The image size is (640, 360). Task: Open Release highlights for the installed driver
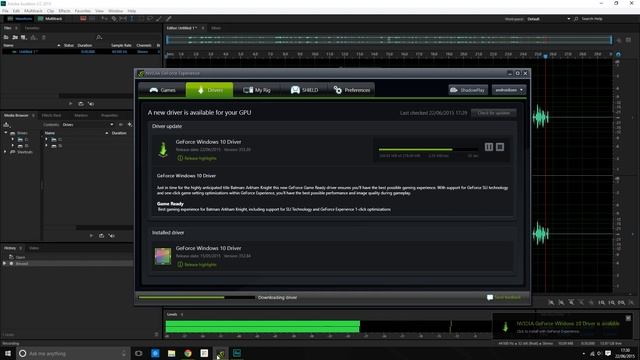197,264
